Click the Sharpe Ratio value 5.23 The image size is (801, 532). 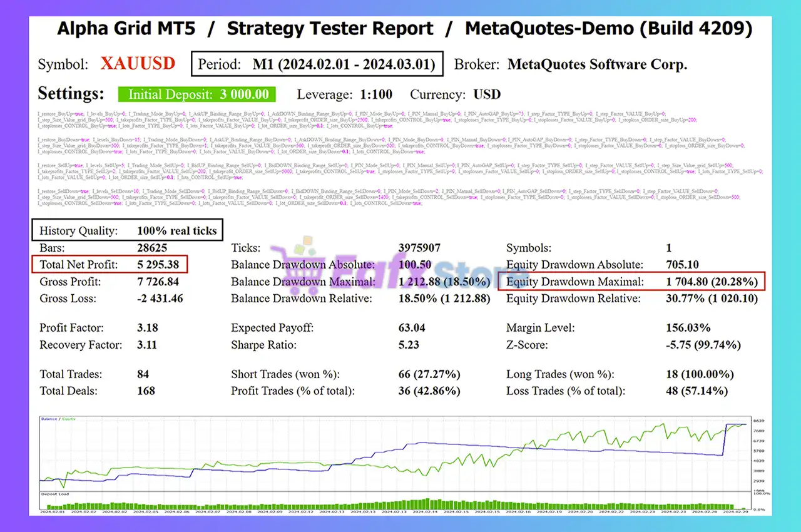pos(411,345)
